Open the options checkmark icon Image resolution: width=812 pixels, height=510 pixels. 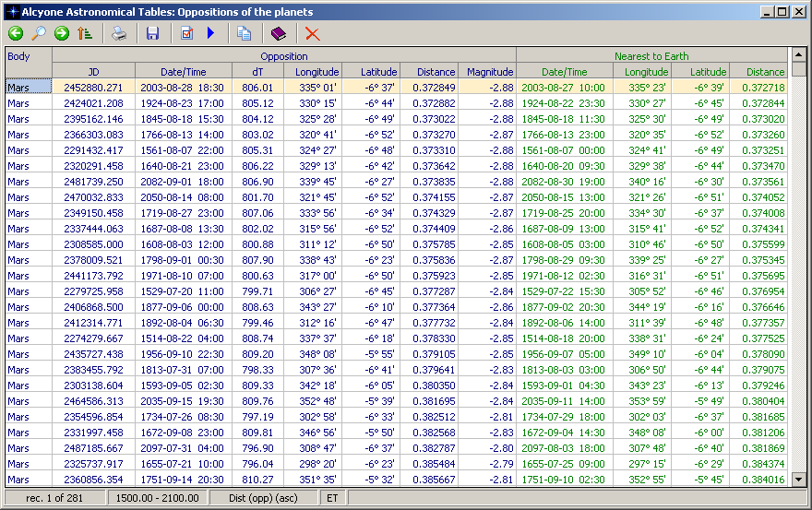pyautogui.click(x=187, y=34)
